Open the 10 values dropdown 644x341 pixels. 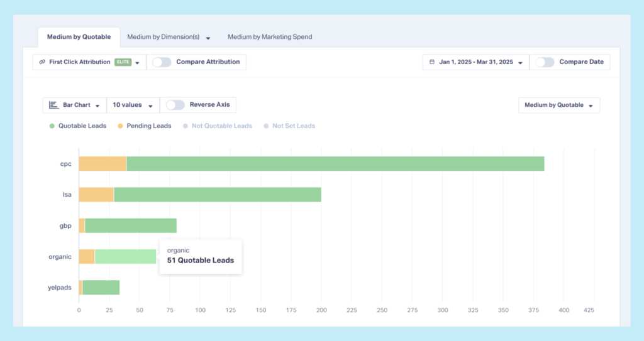(133, 105)
